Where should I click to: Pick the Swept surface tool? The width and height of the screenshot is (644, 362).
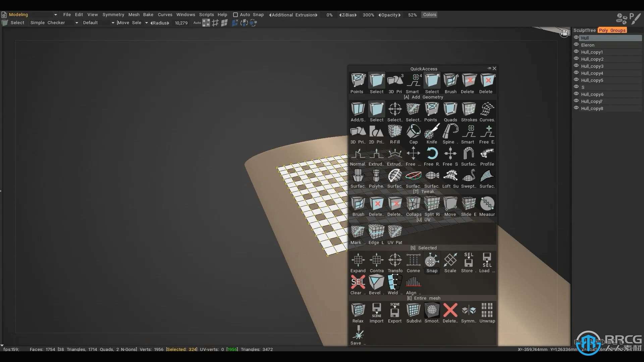tap(469, 179)
